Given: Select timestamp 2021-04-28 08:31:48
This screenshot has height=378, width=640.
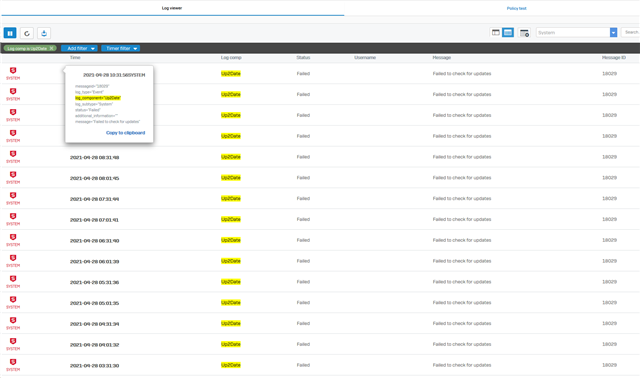Looking at the screenshot, I should [x=94, y=158].
